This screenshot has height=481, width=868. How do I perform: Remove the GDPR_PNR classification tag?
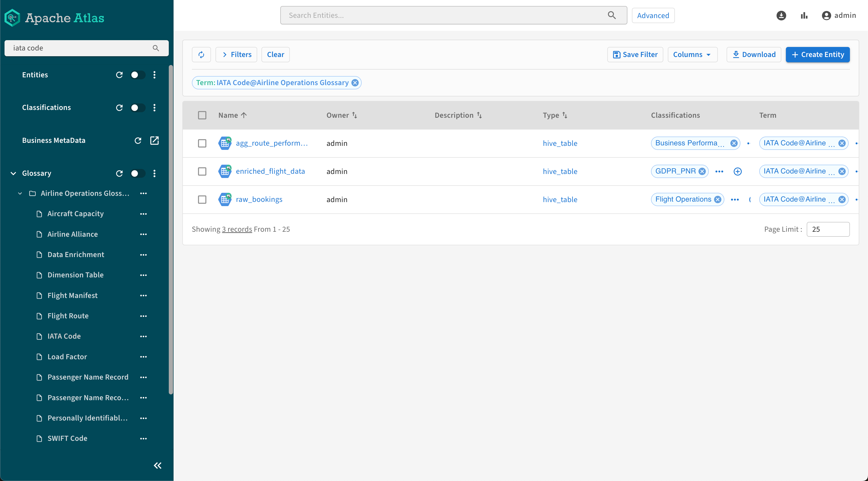coord(702,171)
